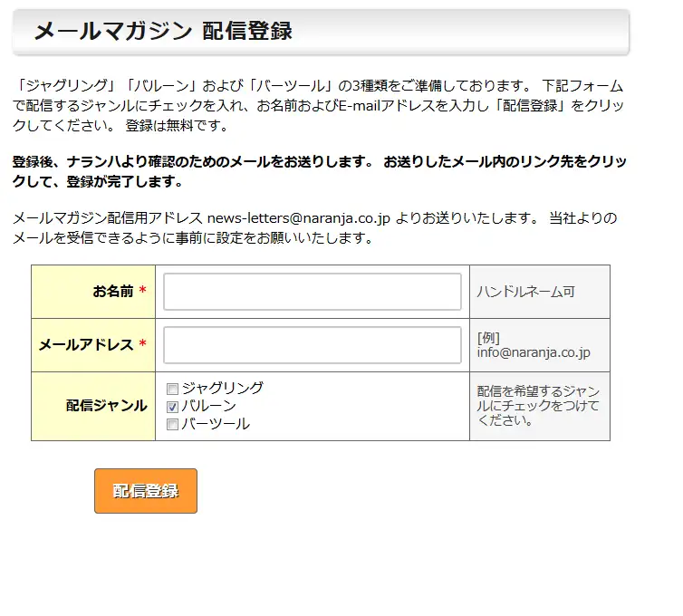Click the 配信を希望するジャンル hint text
This screenshot has width=683, height=616.
coord(538,406)
